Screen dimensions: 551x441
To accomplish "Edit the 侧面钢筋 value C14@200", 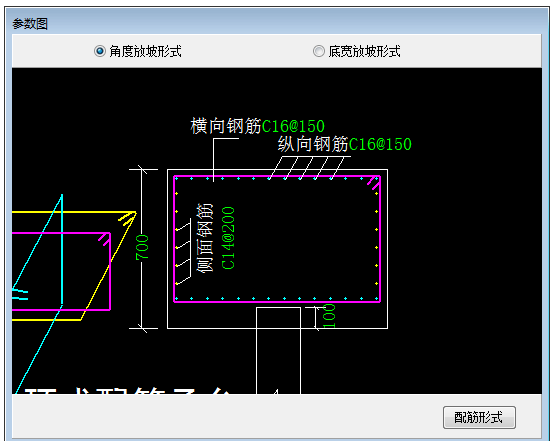I will point(228,238).
